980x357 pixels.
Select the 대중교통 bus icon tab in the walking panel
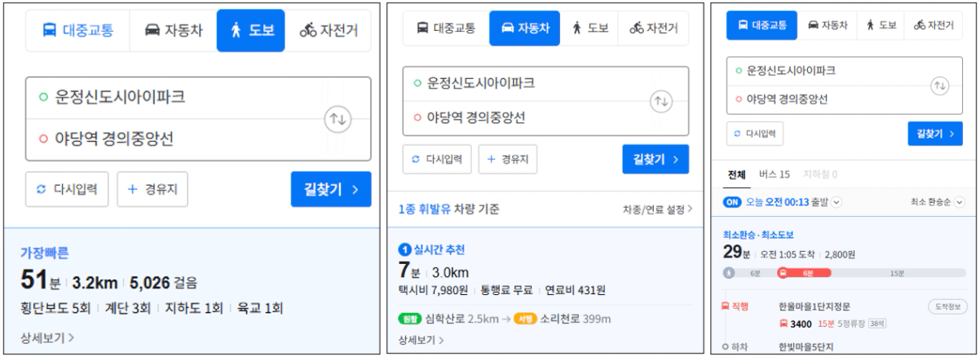click(x=50, y=31)
